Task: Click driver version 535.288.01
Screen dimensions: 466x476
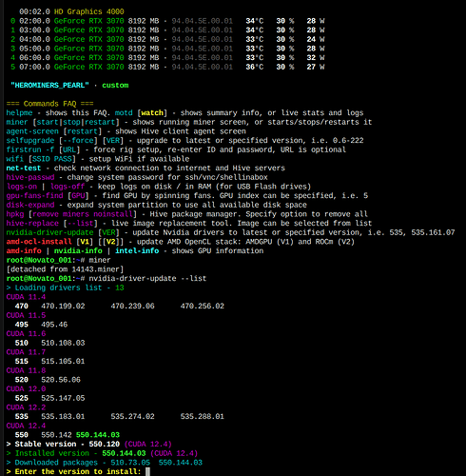Action: click(203, 416)
